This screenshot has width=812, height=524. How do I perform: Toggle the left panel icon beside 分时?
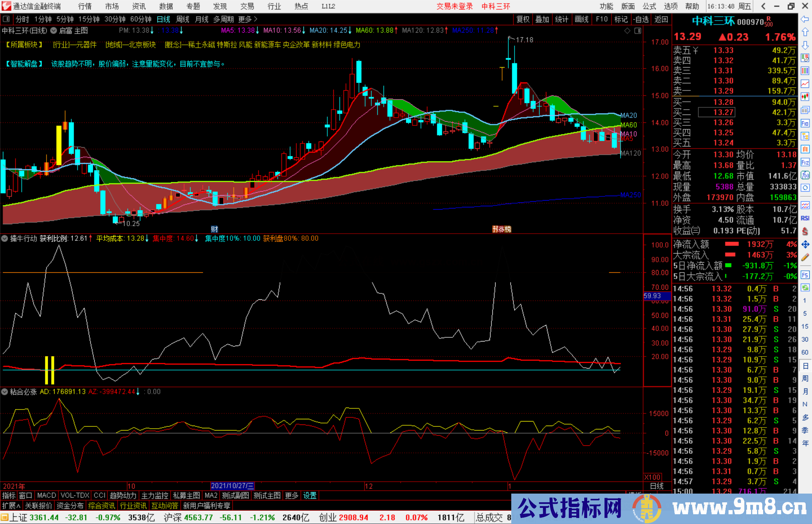pyautogui.click(x=6, y=19)
